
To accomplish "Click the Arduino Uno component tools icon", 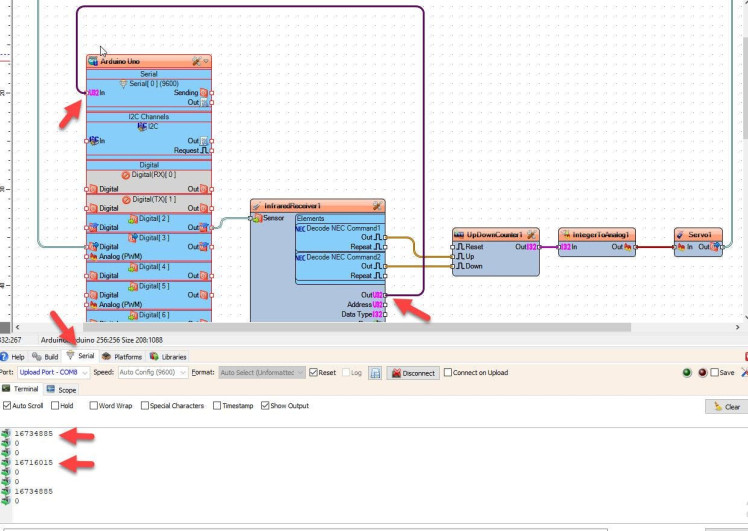I will pyautogui.click(x=197, y=62).
